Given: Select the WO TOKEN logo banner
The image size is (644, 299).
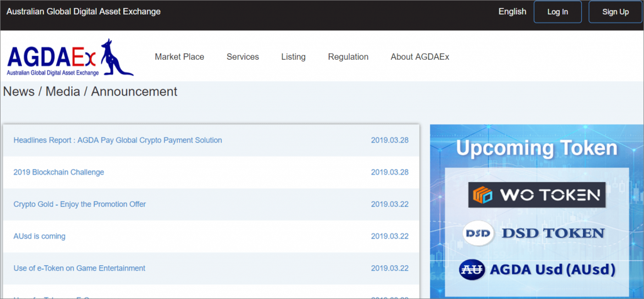Looking at the screenshot, I should pos(537,194).
